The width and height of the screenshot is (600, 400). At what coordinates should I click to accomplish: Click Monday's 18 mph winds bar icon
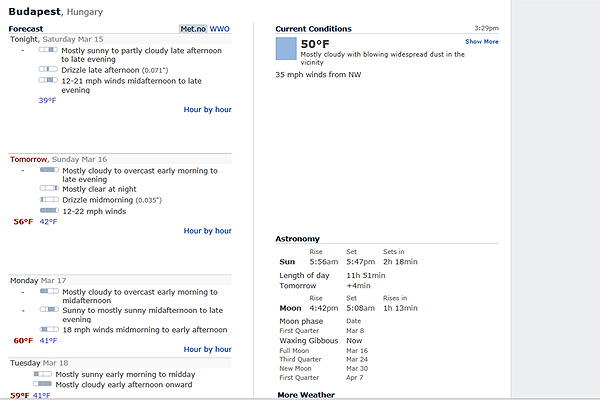[x=49, y=329]
